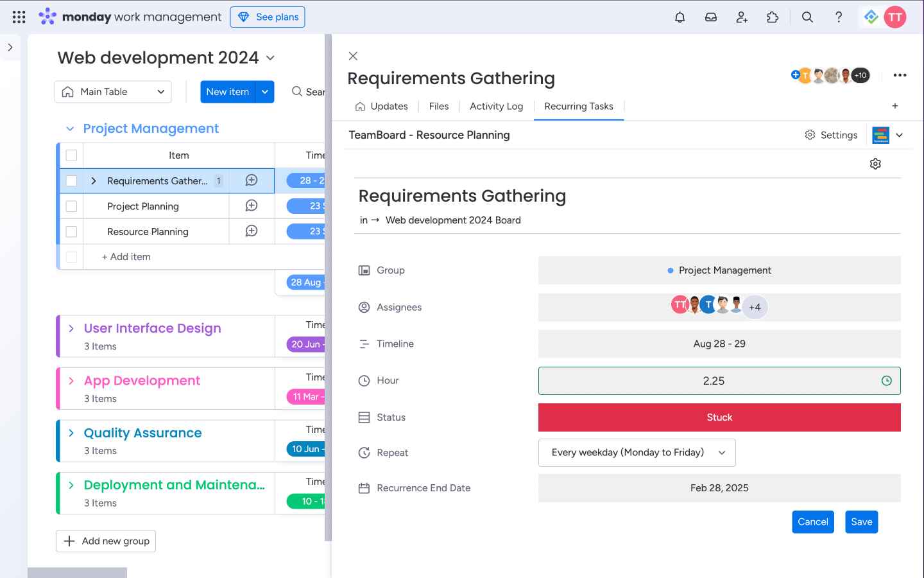
Task: Open the help question mark icon
Action: pos(838,17)
